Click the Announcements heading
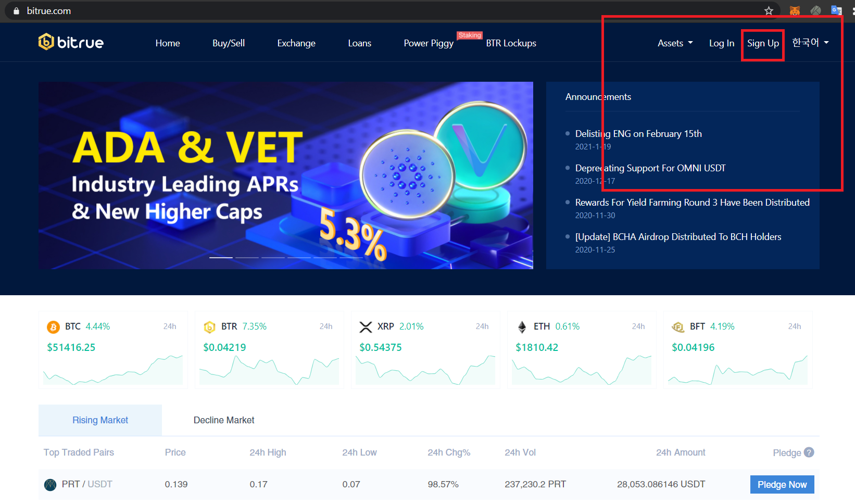The width and height of the screenshot is (855, 504). [x=598, y=97]
